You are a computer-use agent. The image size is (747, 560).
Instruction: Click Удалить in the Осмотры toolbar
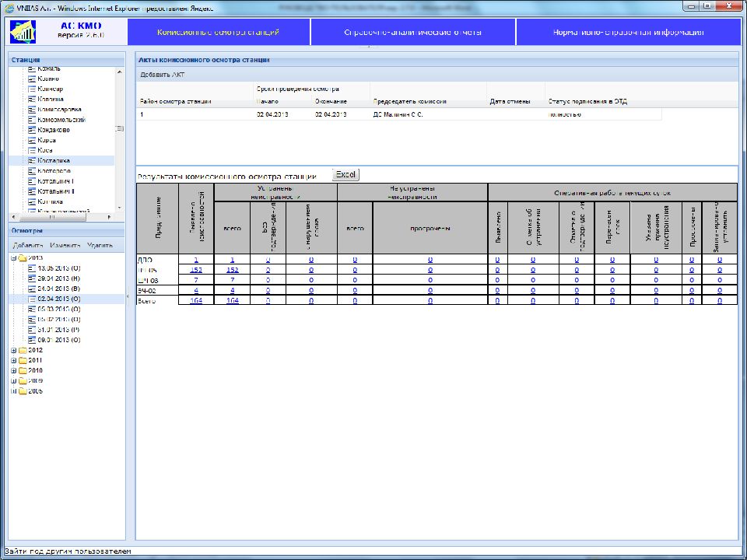[100, 246]
